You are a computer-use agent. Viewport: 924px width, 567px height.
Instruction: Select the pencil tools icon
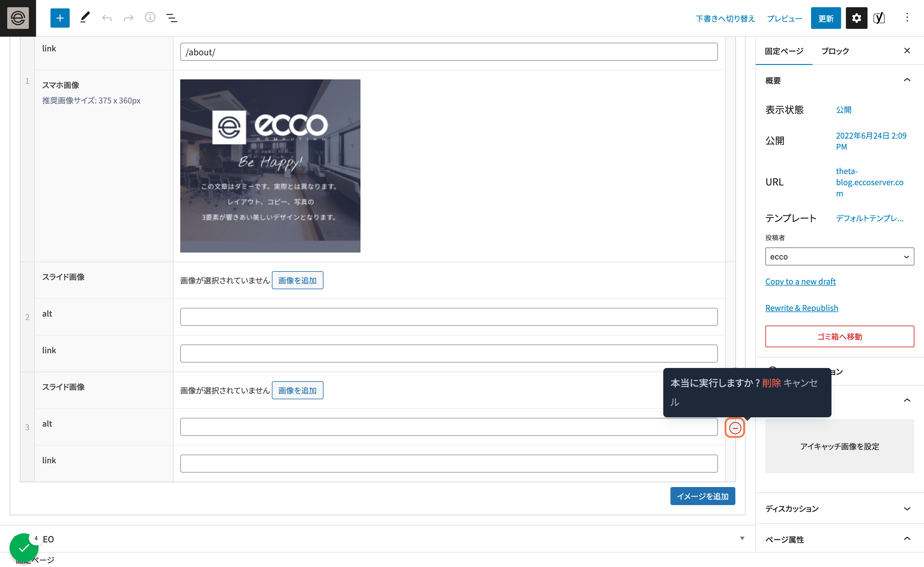(85, 18)
